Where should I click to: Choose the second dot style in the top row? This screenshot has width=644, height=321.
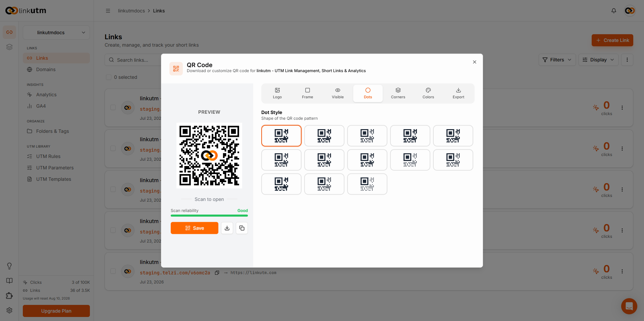[324, 136]
